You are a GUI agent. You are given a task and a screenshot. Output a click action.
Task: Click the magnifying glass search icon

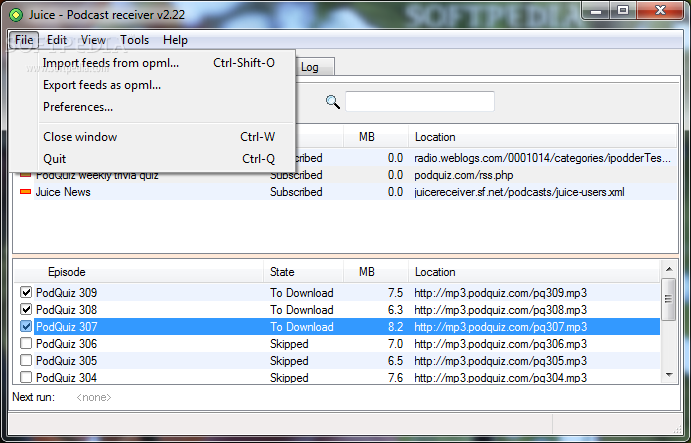pyautogui.click(x=333, y=102)
